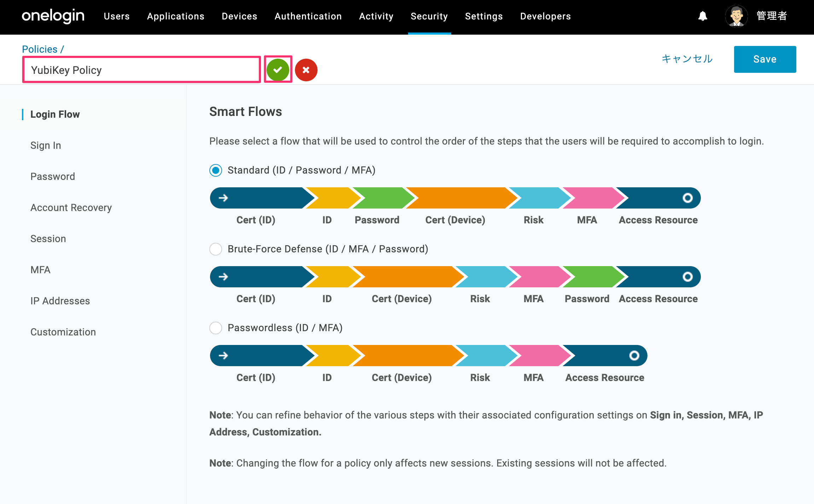814x504 pixels.
Task: Click the OneLogin logo
Action: pyautogui.click(x=53, y=16)
